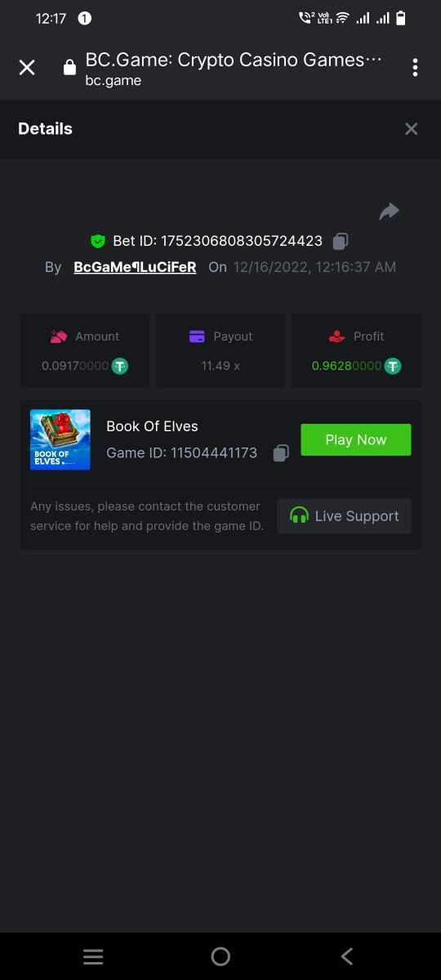
Task: Open the browser three-dot menu
Action: pyautogui.click(x=415, y=68)
